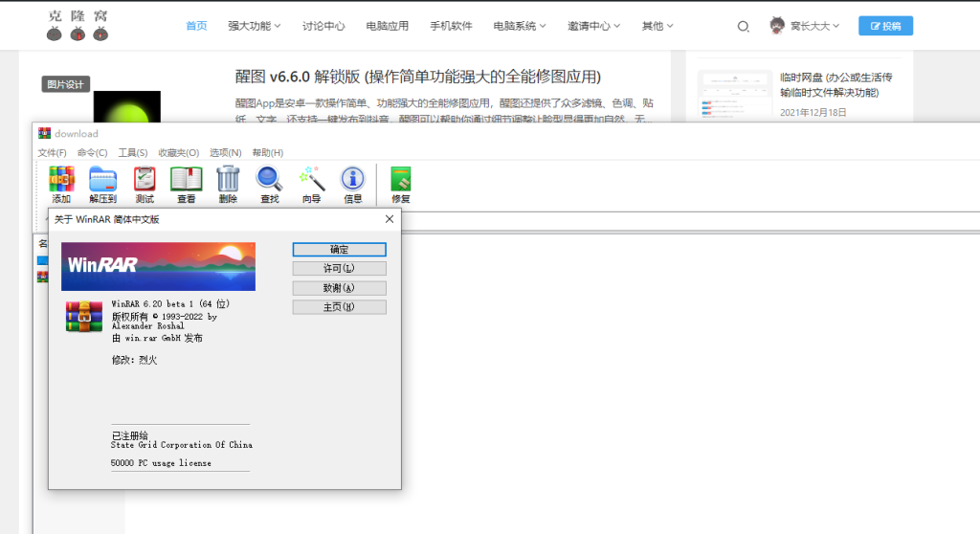Click the 确定 button in About dialog
This screenshot has height=534, width=980.
click(340, 250)
